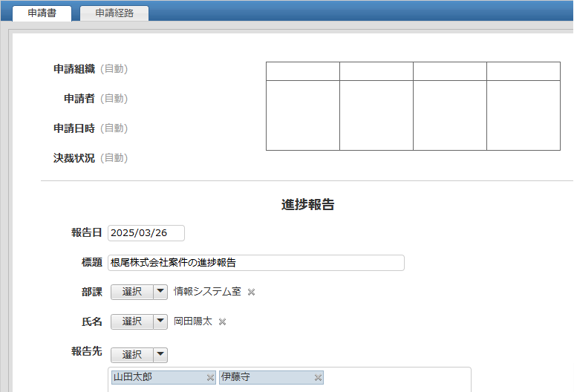Open the 氏名 dropdown arrow
Image resolution: width=574 pixels, height=392 pixels.
tap(160, 321)
